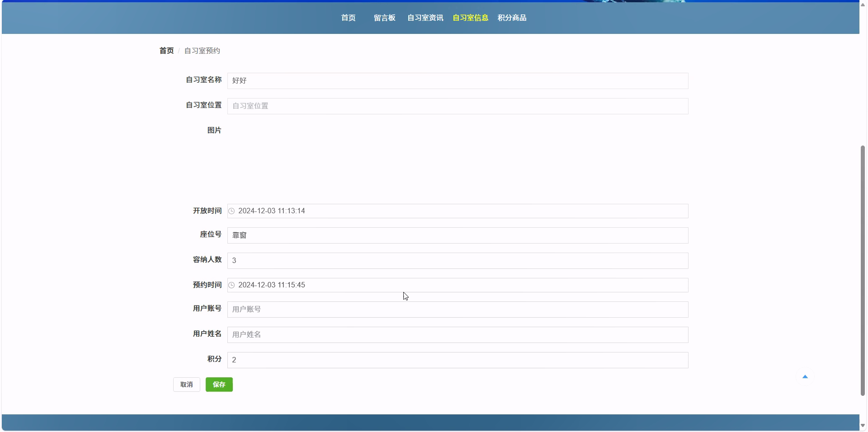Click the green 保存 button
Viewport: 868px width, 432px height.
coord(219,385)
